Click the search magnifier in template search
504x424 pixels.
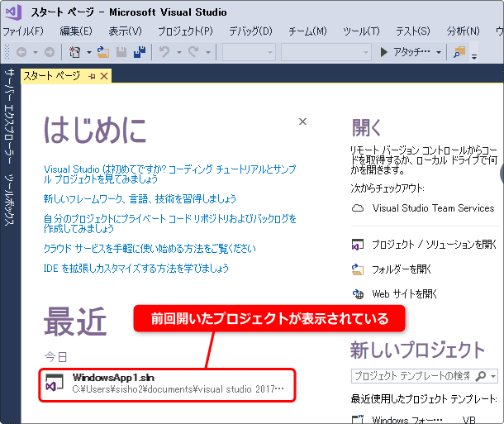click(x=481, y=376)
